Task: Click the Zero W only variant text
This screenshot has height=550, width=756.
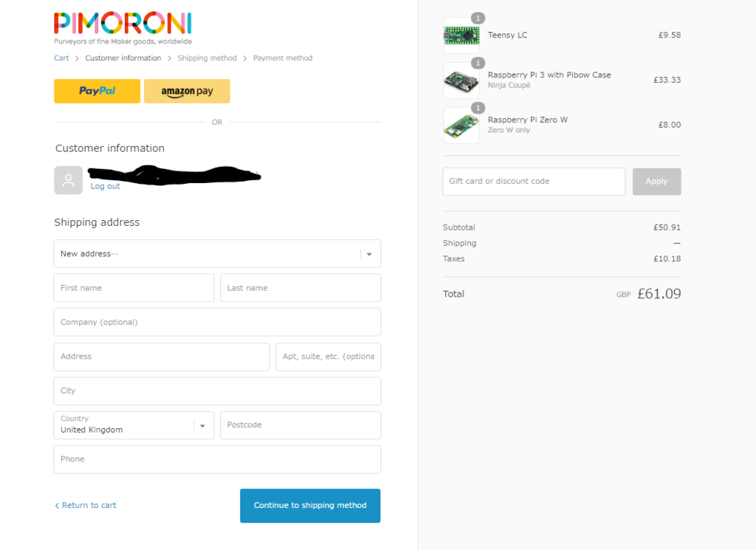Action: [x=509, y=130]
